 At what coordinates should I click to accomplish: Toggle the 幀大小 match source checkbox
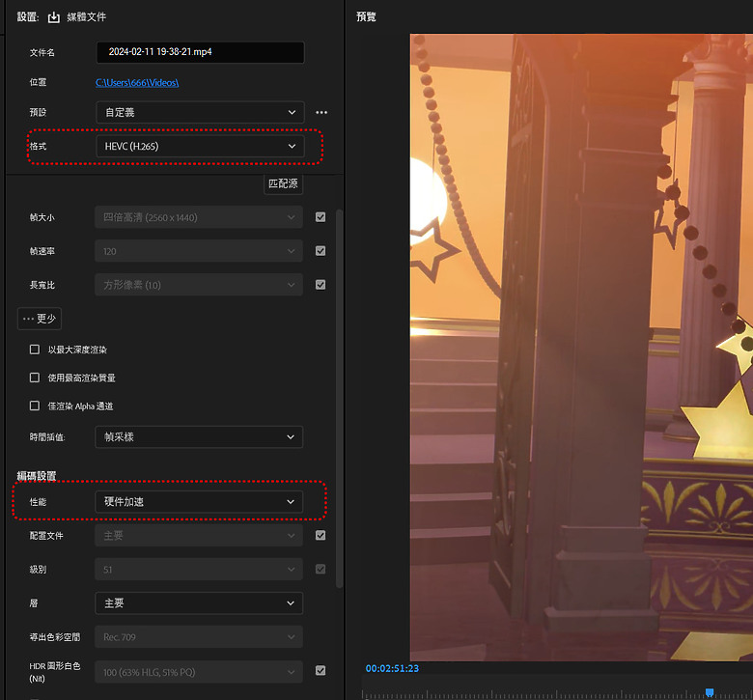[321, 217]
